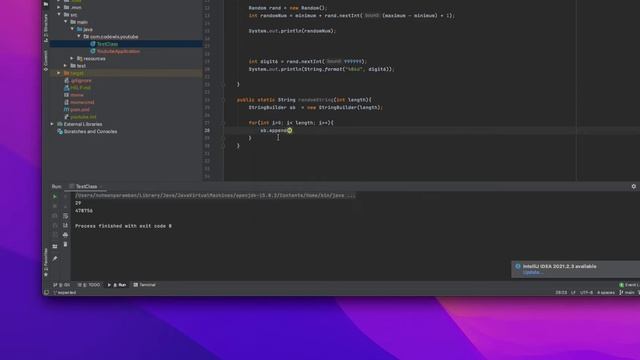Open the Terminal tool window tab
The width and height of the screenshot is (640, 360).
tap(144, 285)
